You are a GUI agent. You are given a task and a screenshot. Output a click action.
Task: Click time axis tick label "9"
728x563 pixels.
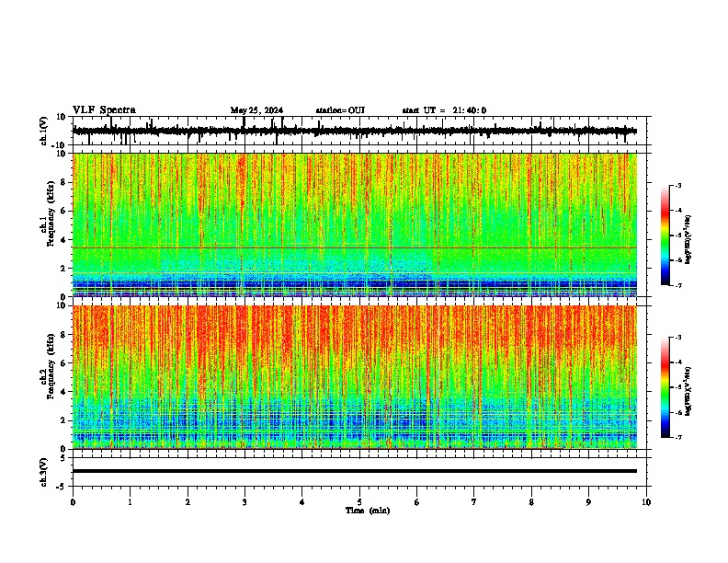[588, 502]
